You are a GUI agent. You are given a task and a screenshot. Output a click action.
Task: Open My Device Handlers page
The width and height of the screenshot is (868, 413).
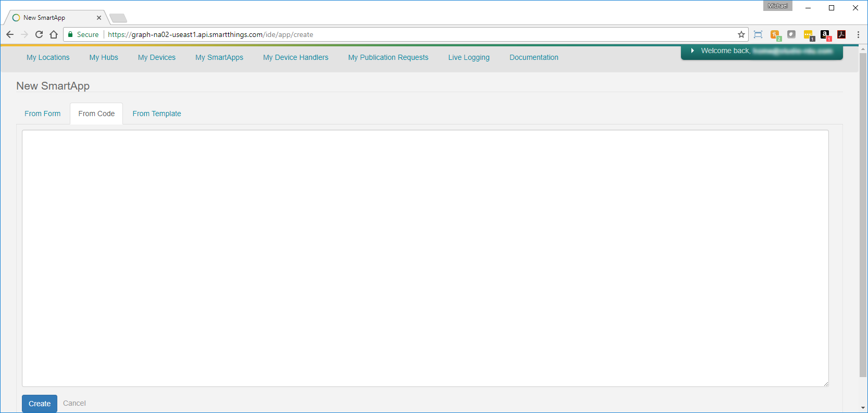click(x=295, y=57)
